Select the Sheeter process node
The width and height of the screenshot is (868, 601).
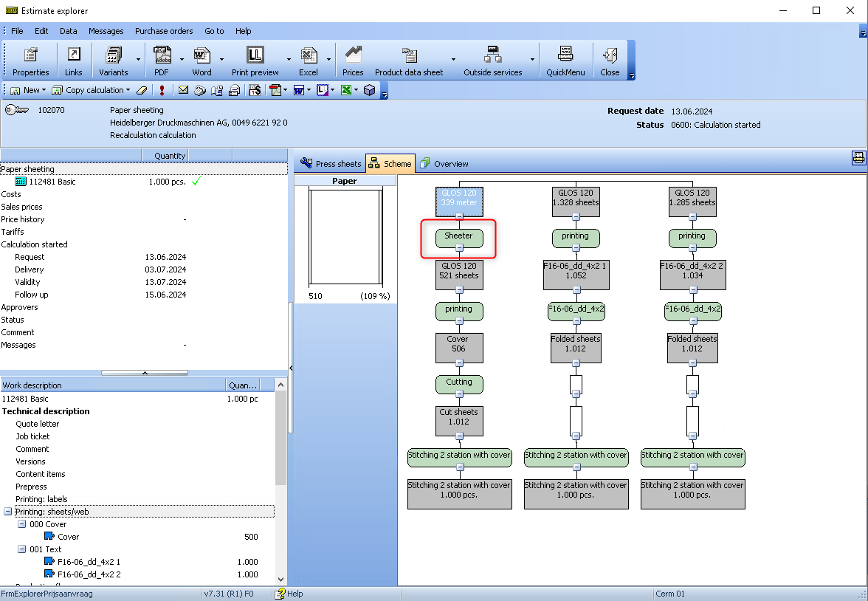[x=459, y=238]
